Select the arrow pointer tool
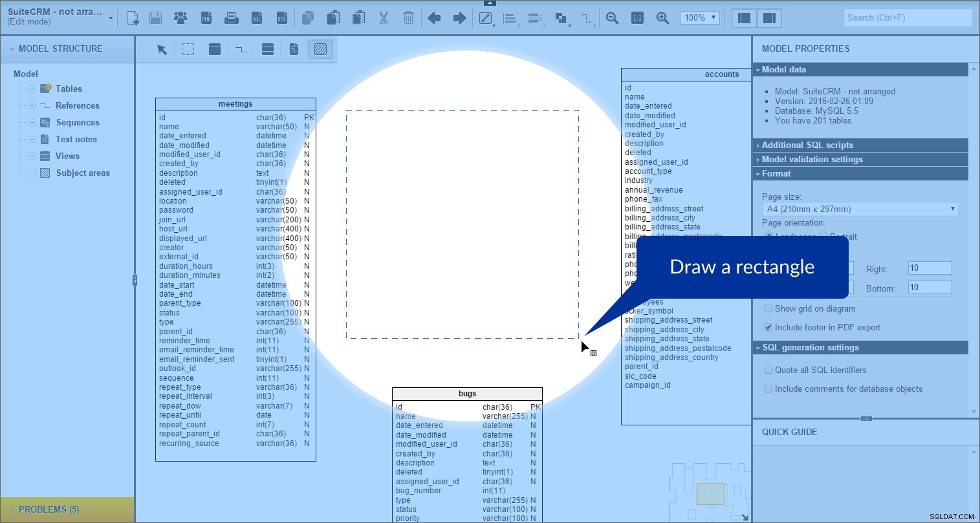The height and width of the screenshot is (523, 980). 162,49
